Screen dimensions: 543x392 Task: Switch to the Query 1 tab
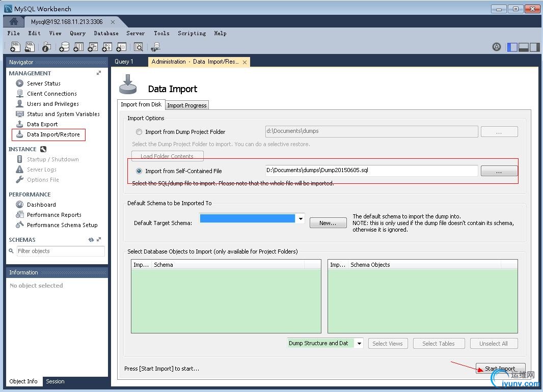pos(124,62)
